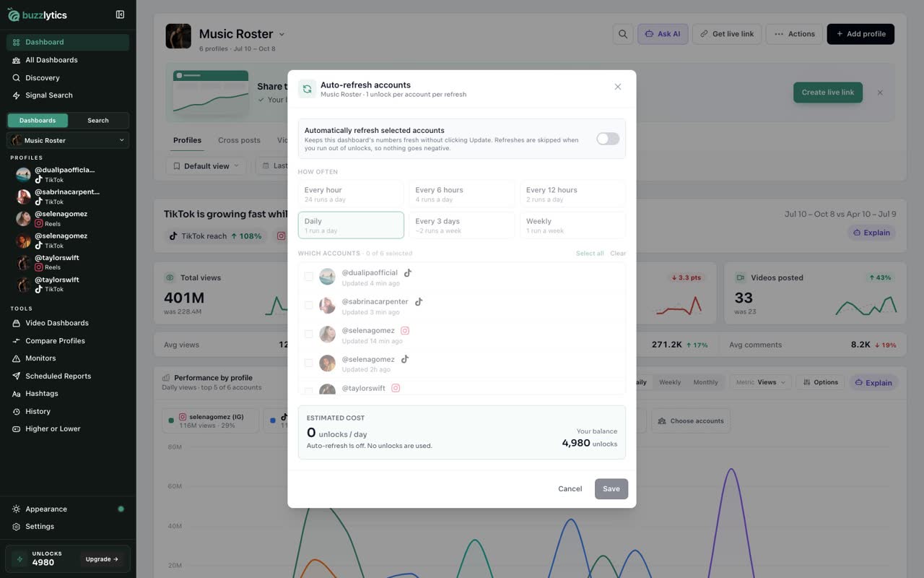
Task: Switch to the Cross posts tab
Action: [x=239, y=140]
